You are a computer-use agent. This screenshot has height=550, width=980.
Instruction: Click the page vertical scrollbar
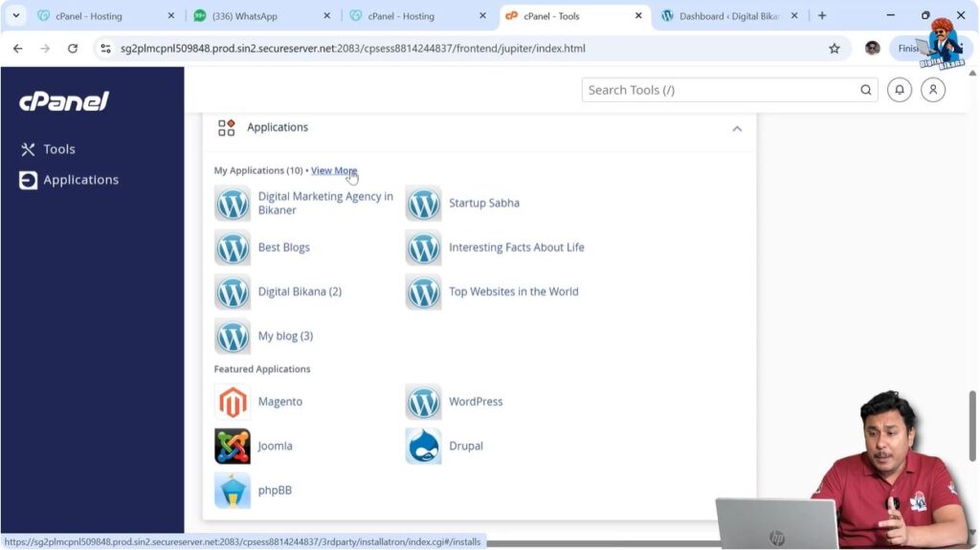[x=973, y=411]
